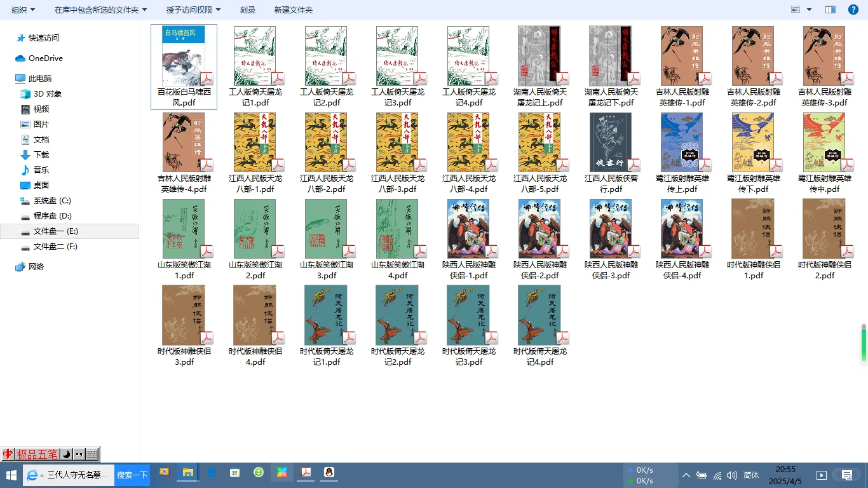Select 湖南人民版倚天屠龙记下.pdf file
Image resolution: width=868 pixels, height=488 pixels.
click(x=611, y=67)
